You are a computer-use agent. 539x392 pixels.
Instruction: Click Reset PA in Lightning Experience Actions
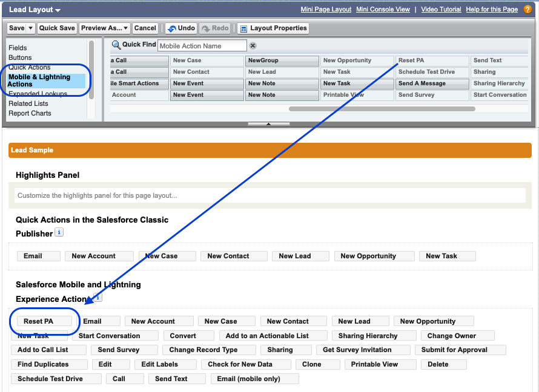44,321
